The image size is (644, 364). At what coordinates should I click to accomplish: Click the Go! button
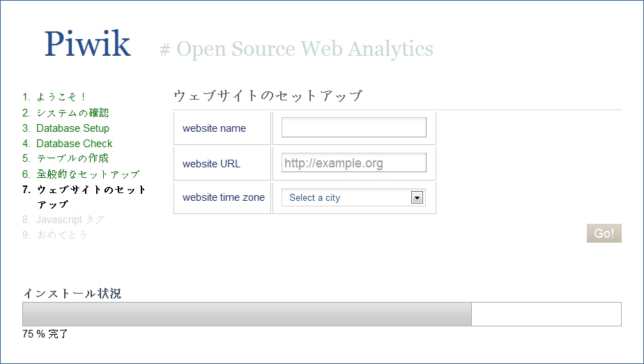[604, 234]
